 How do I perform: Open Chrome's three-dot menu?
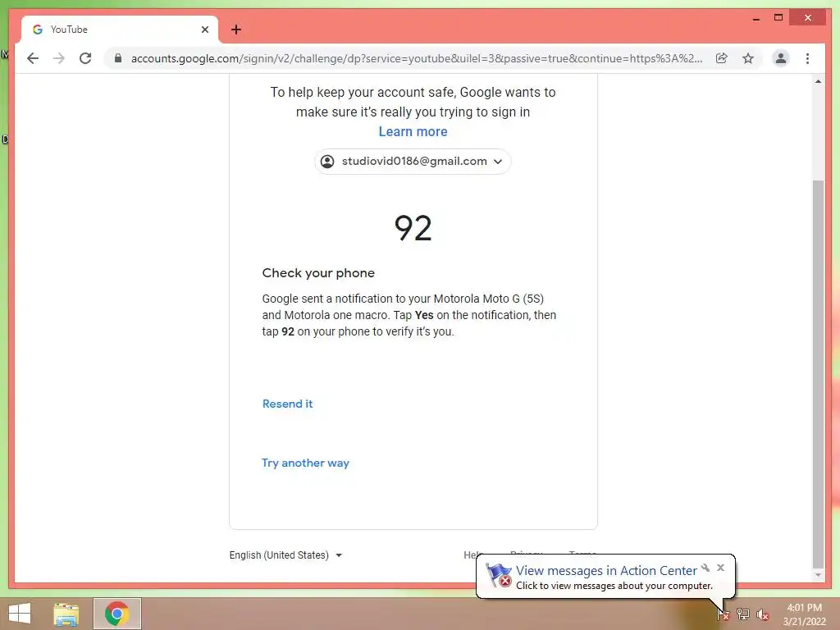pyautogui.click(x=807, y=58)
